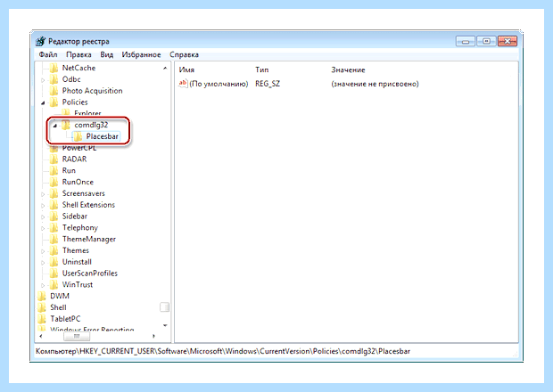
Task: Click the Odbc folder icon
Action: pos(54,79)
